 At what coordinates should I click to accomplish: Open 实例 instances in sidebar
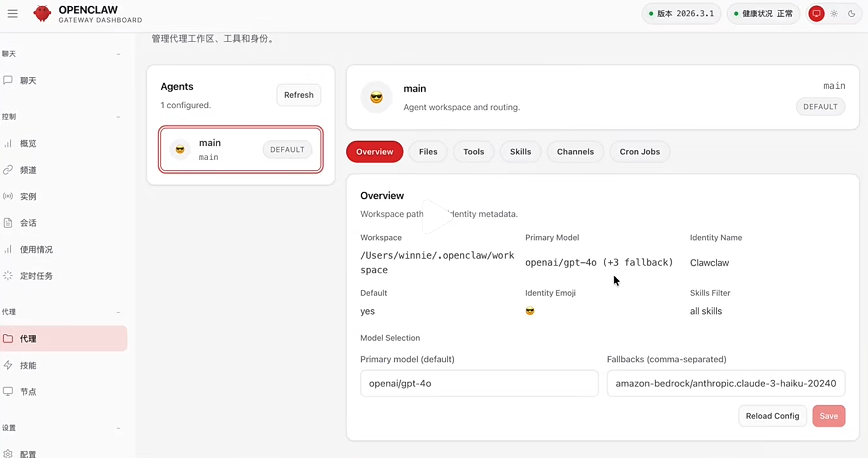(63, 197)
